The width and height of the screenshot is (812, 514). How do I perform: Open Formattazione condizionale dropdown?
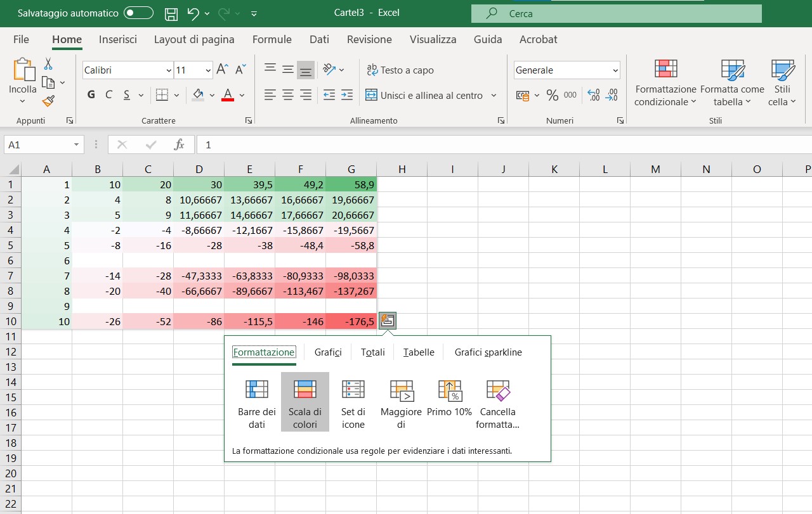point(665,82)
